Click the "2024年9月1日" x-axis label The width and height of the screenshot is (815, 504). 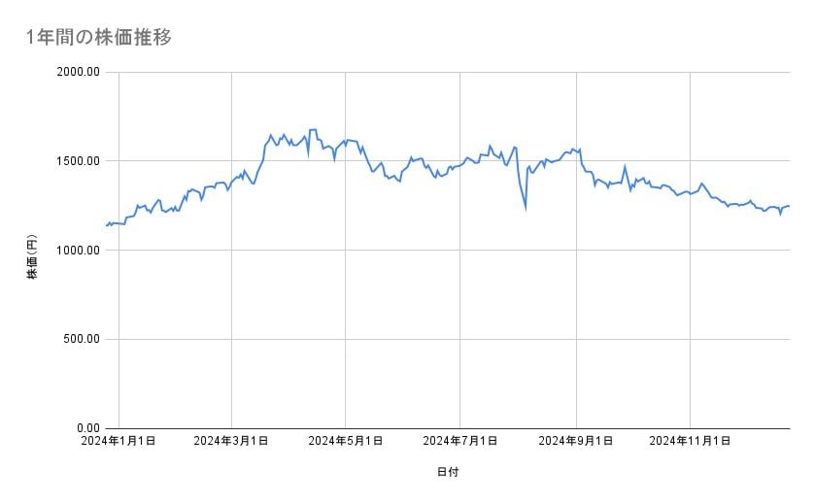point(577,441)
